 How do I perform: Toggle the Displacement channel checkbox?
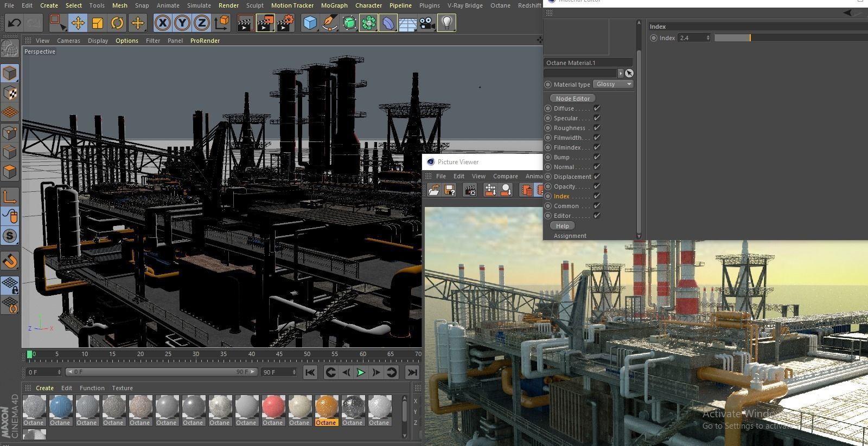click(x=597, y=177)
